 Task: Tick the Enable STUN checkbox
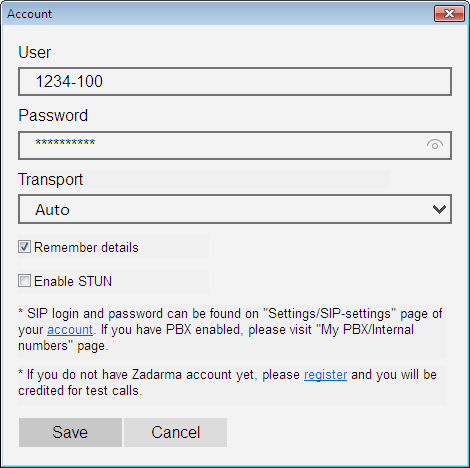[x=24, y=281]
